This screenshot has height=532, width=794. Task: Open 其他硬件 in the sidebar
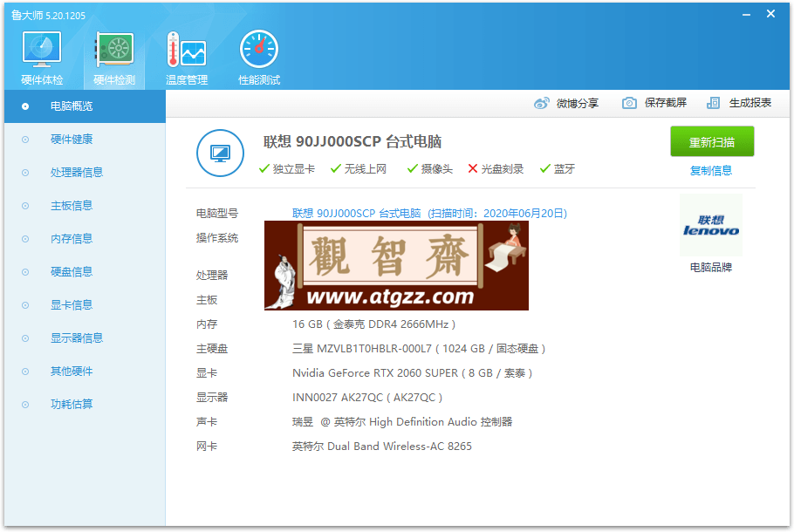tap(72, 372)
